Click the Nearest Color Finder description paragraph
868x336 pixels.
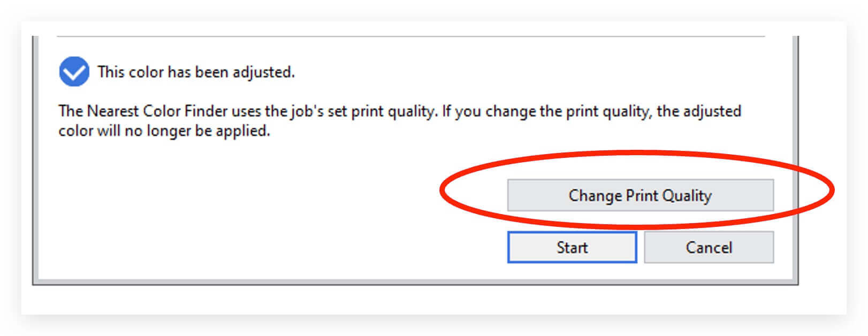pyautogui.click(x=400, y=121)
